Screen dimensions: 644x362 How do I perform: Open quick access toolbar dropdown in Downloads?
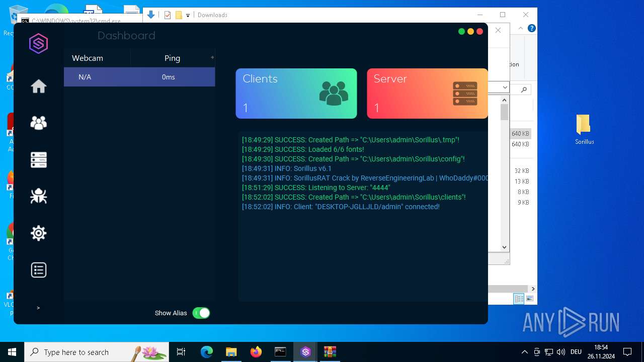tap(188, 16)
